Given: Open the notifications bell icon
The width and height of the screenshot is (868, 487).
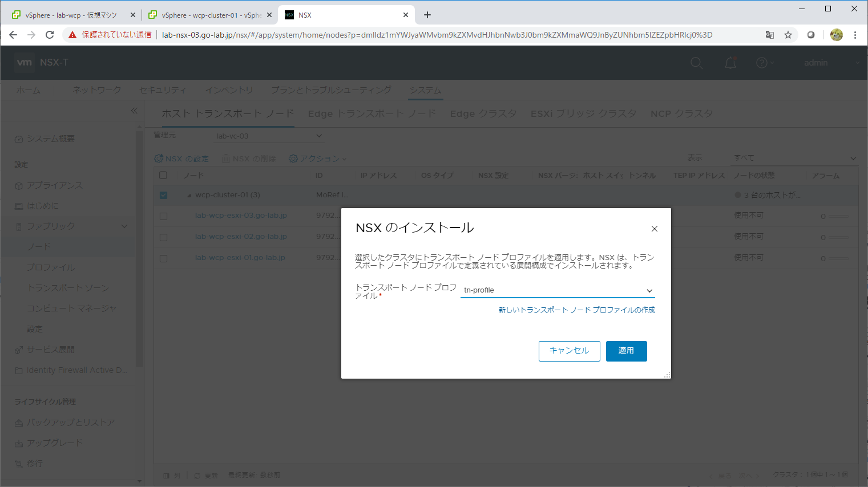Looking at the screenshot, I should point(730,63).
